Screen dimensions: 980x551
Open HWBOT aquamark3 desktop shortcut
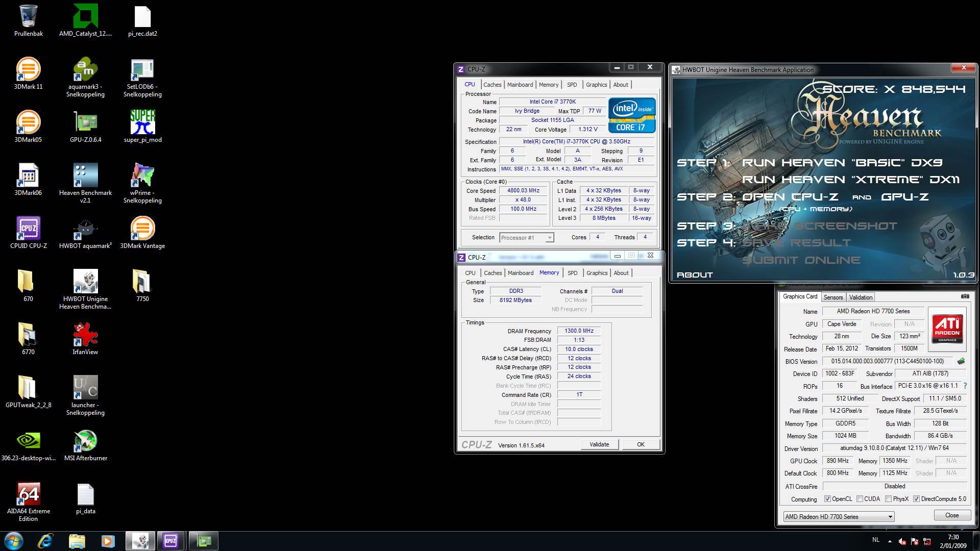coord(85,233)
